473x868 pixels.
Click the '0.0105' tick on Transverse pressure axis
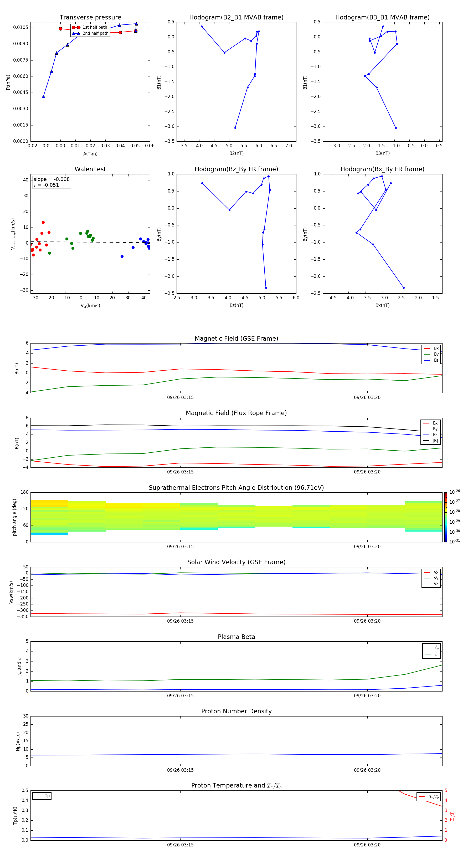(x=21, y=28)
